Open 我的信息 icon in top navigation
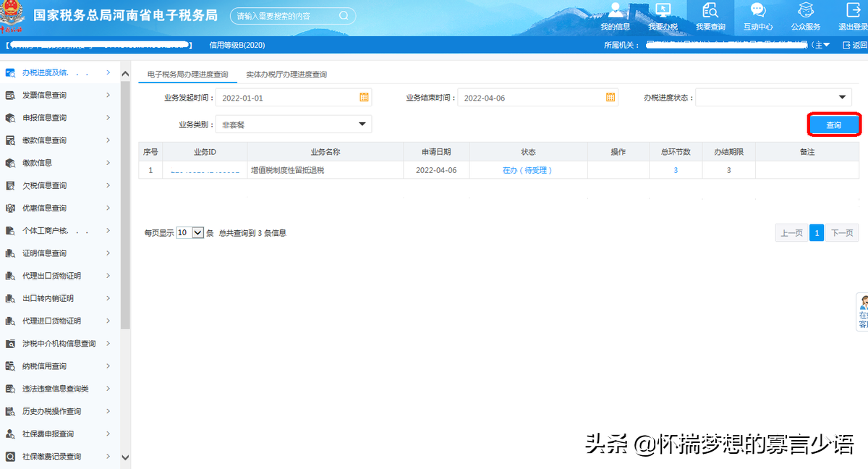The height and width of the screenshot is (469, 868). [616, 11]
